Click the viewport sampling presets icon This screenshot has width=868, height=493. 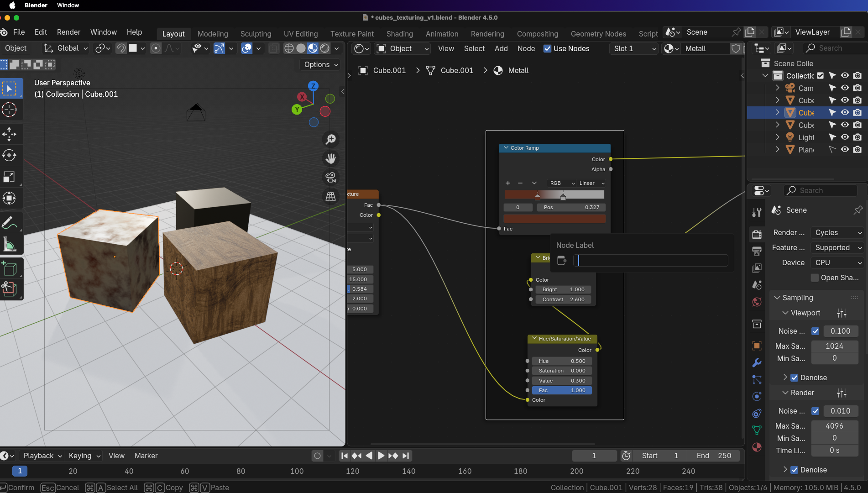[x=842, y=313]
